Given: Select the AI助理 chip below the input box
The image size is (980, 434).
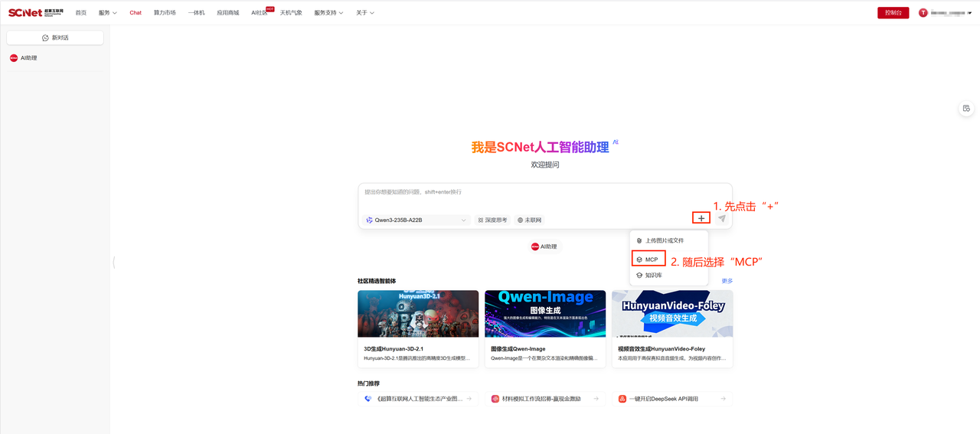Looking at the screenshot, I should pyautogui.click(x=544, y=246).
